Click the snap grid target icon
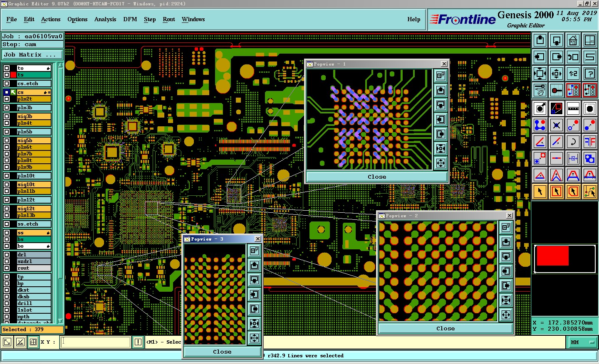 coord(557,90)
